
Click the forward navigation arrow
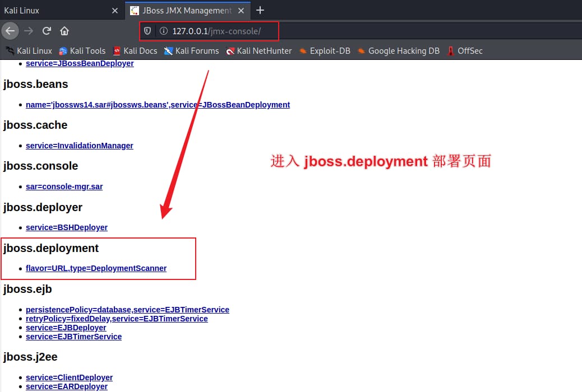29,31
